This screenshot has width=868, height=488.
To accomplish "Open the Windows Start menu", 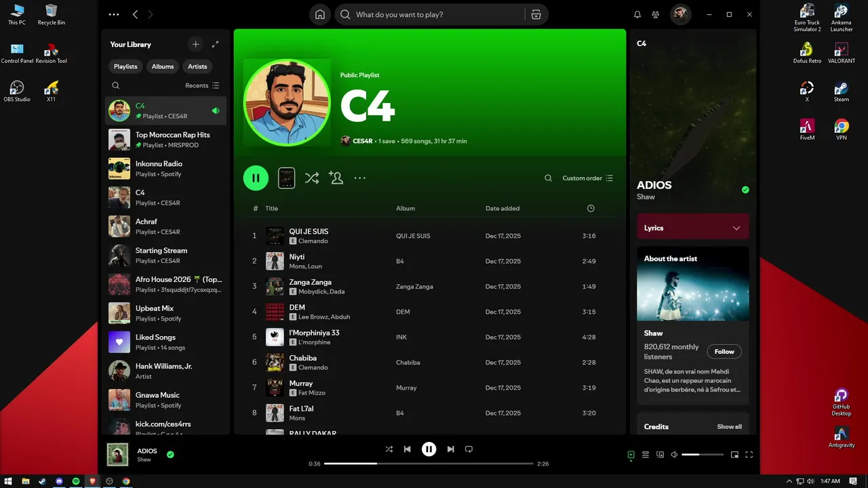I will [x=8, y=481].
